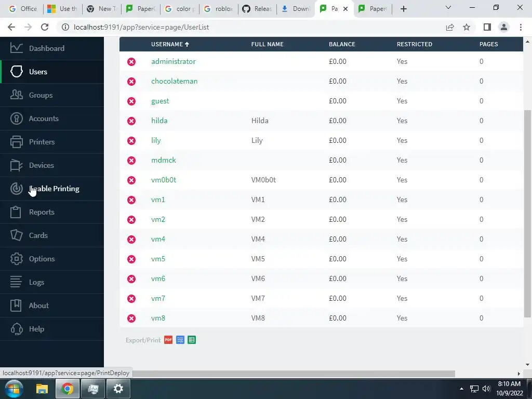The width and height of the screenshot is (532, 399).
Task: Open the vm0b0t user link
Action: pos(164,180)
